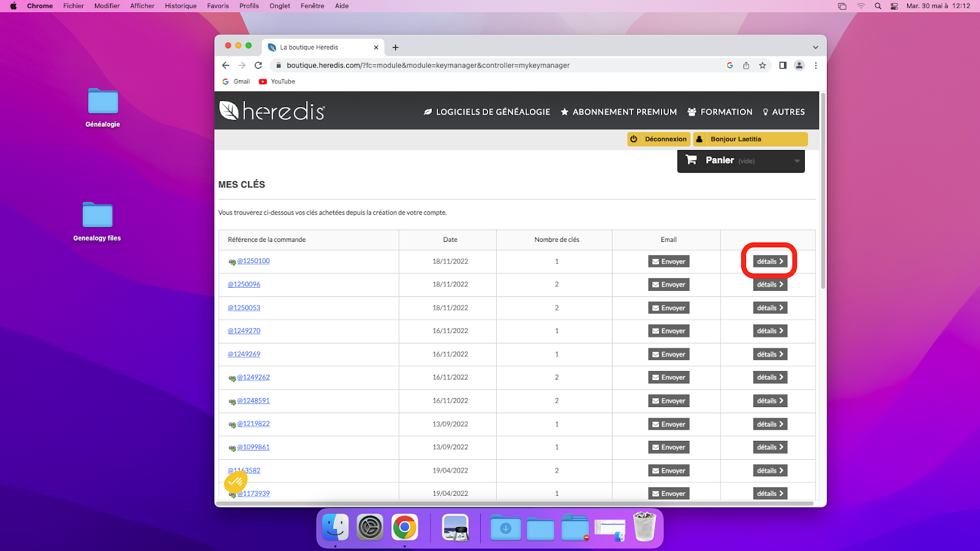Image resolution: width=980 pixels, height=551 pixels.
Task: Open the Abonnement Premium menu
Action: coord(619,112)
